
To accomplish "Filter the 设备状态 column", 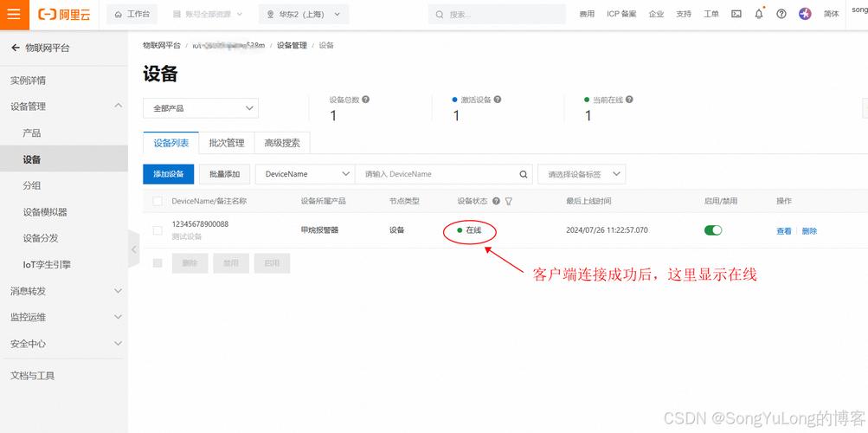I will coord(508,202).
